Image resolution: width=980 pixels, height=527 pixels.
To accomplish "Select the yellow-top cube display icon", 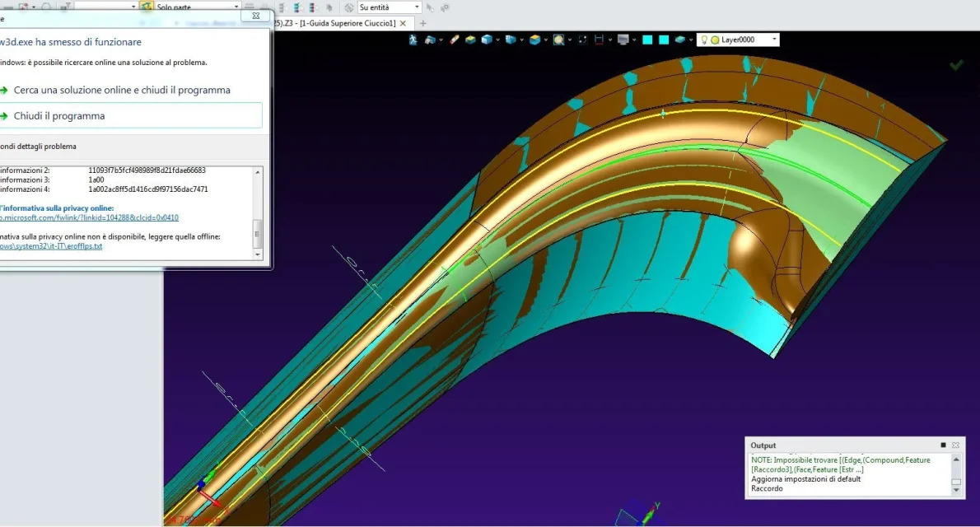I will pyautogui.click(x=470, y=40).
